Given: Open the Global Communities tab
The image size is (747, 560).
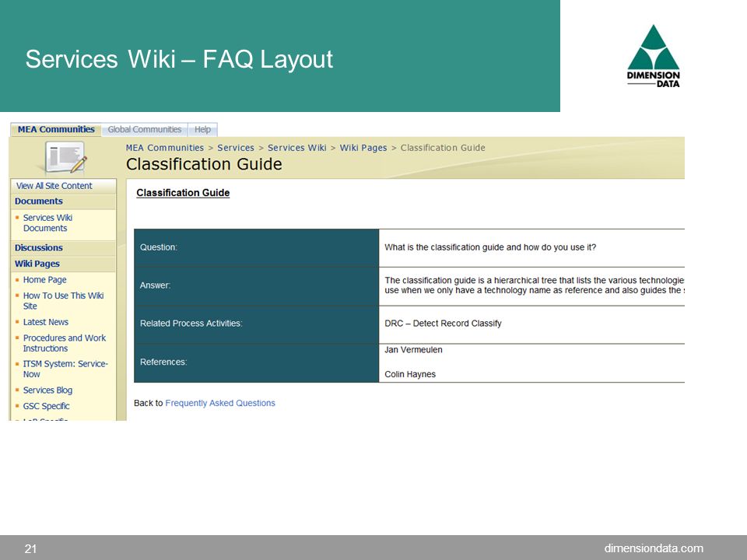Looking at the screenshot, I should (145, 130).
